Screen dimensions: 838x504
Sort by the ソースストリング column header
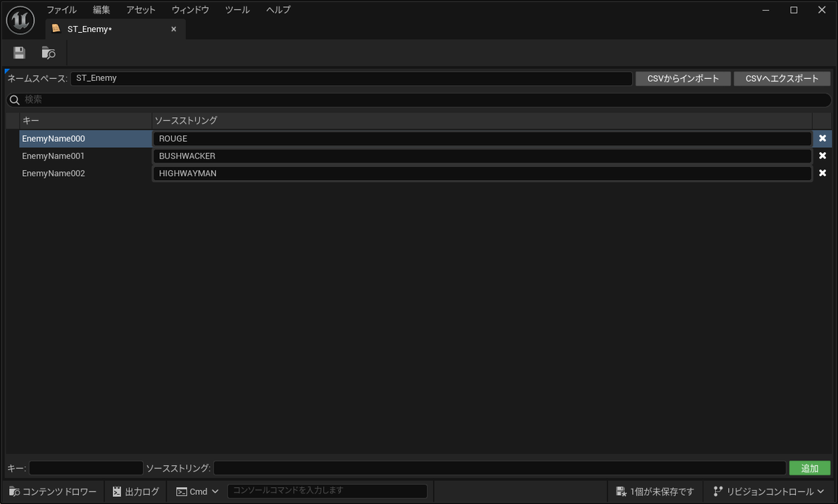point(482,121)
